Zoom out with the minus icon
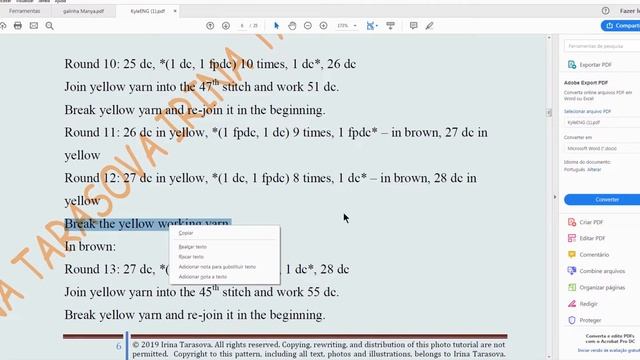Screen dimensions: 640x360 point(308,26)
